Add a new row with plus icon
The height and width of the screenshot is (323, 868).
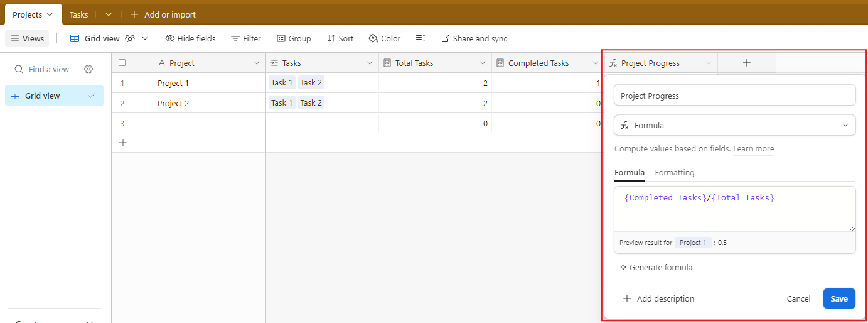tap(123, 143)
